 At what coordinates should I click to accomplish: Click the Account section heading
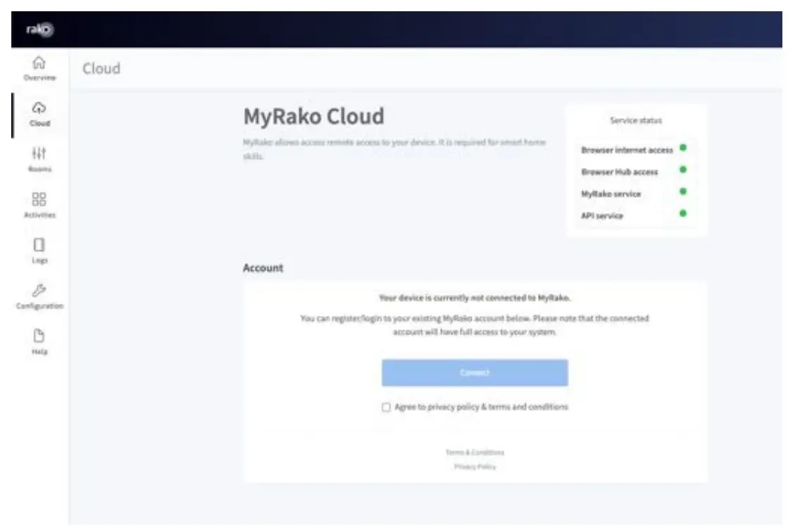263,268
